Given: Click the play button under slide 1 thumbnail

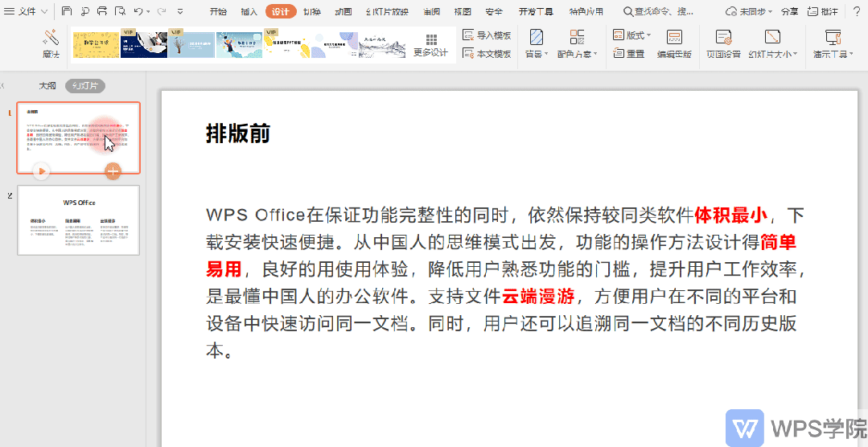Looking at the screenshot, I should pos(41,171).
